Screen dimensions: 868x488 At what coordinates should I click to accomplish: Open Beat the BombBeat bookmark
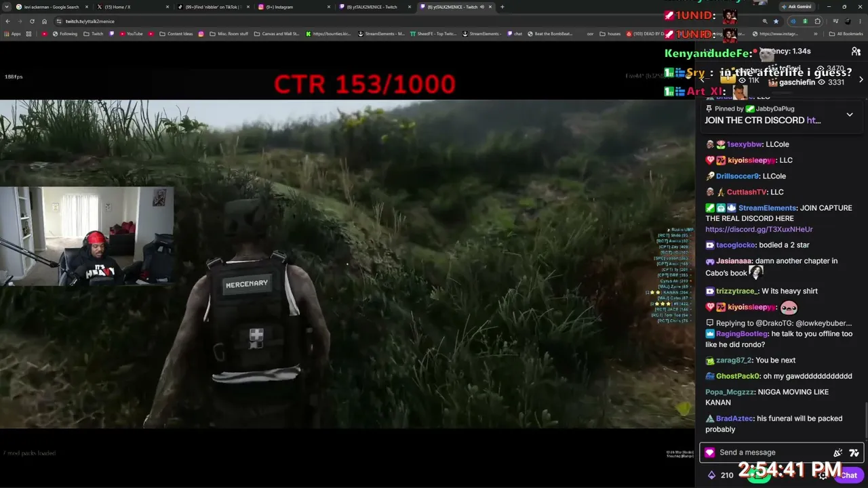(x=550, y=34)
